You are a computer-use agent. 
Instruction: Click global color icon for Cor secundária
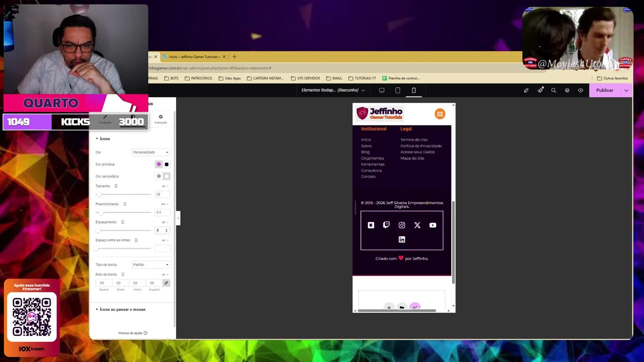[x=158, y=176]
